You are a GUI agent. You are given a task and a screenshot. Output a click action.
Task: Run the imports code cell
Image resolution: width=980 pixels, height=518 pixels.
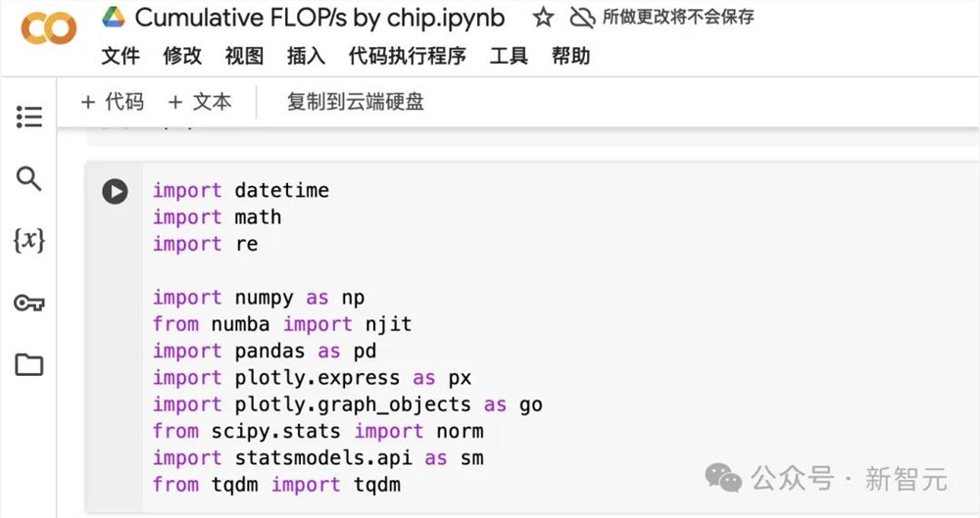[115, 191]
